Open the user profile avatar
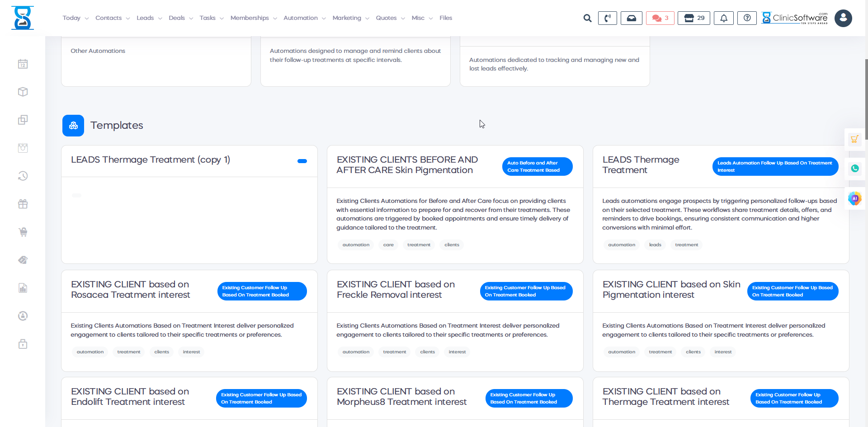This screenshot has height=427, width=868. (843, 18)
